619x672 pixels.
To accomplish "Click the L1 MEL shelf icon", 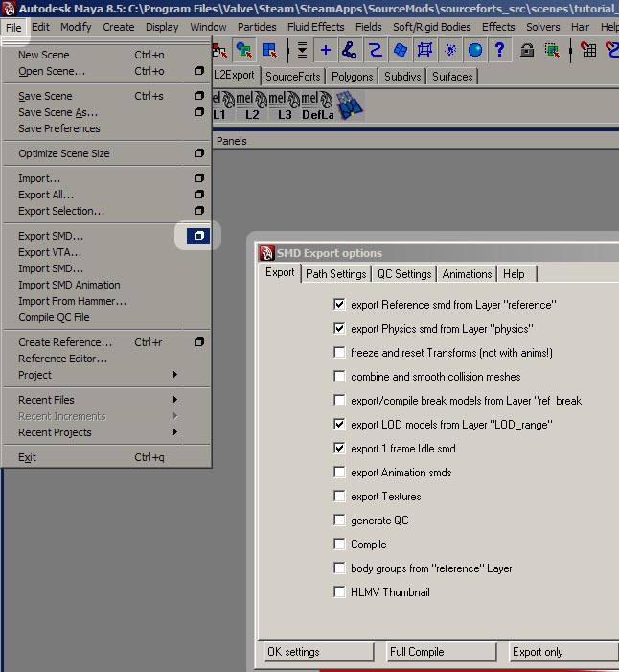I will (x=219, y=105).
